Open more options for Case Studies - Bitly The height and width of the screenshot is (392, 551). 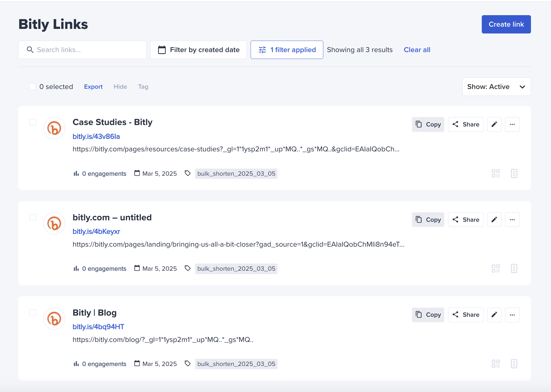coord(512,124)
